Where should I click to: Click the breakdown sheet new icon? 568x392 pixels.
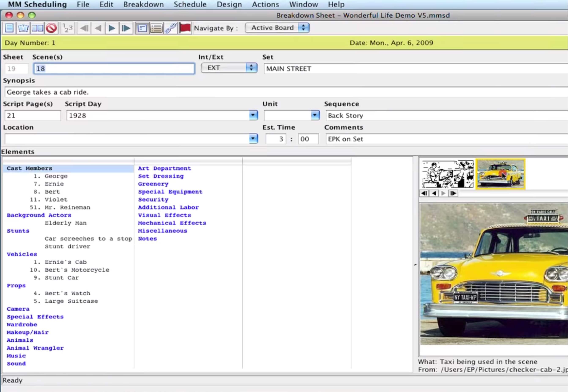pos(10,28)
